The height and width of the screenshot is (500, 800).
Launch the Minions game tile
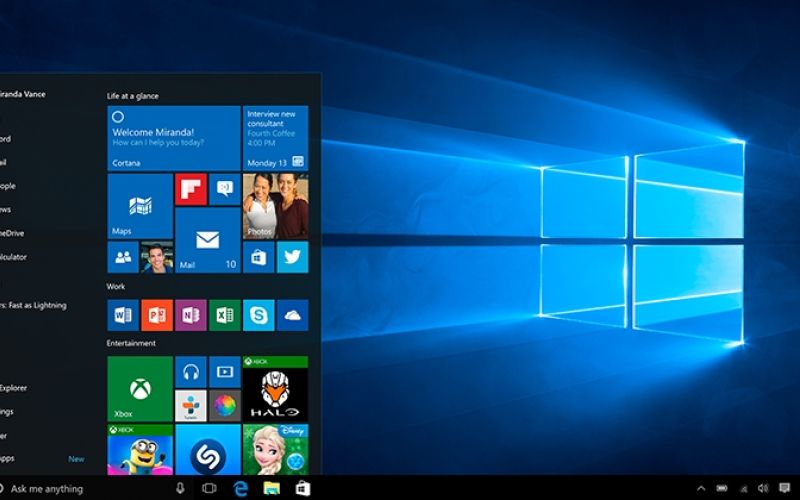pos(140,449)
